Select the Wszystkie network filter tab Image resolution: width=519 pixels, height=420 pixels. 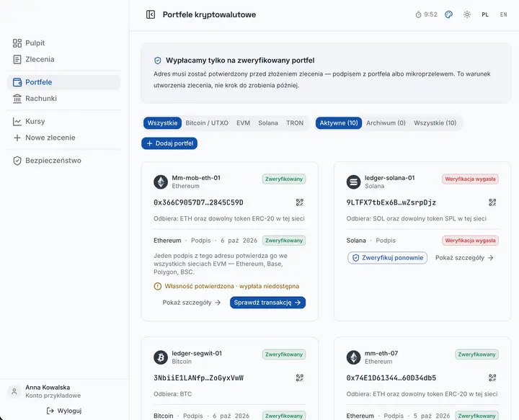pos(162,123)
